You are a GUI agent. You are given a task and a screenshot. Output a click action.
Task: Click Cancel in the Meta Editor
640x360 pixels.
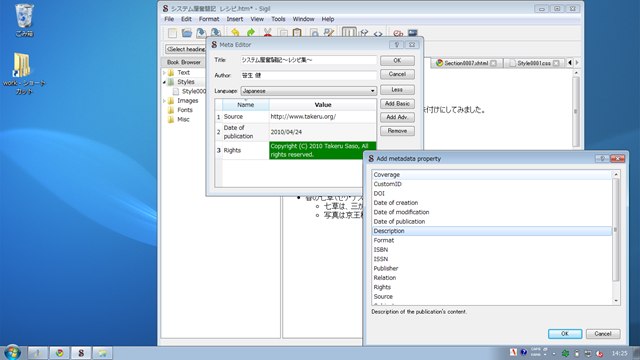[397, 74]
